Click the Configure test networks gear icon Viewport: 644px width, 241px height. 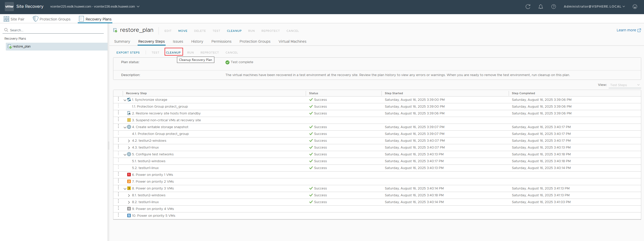coord(129,154)
